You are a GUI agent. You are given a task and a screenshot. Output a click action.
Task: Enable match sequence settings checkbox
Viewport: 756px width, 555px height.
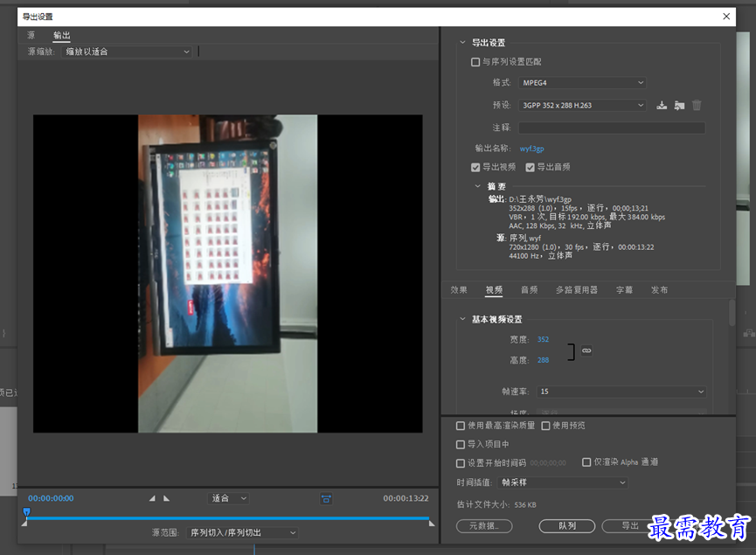tap(475, 62)
